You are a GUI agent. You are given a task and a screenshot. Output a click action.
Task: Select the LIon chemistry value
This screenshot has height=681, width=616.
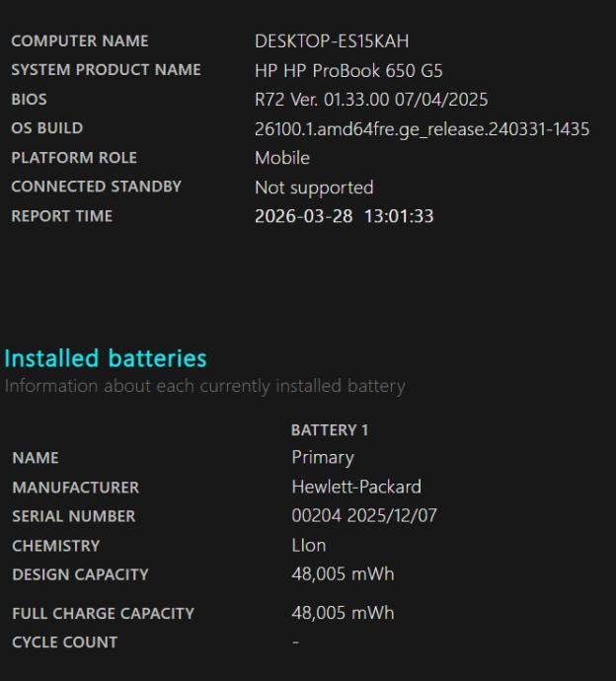(309, 546)
